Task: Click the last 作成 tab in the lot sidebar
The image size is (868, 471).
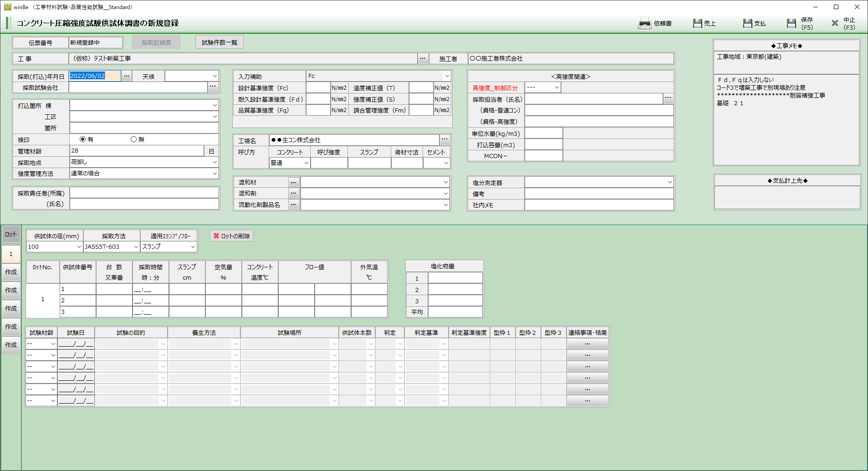Action: tap(11, 345)
